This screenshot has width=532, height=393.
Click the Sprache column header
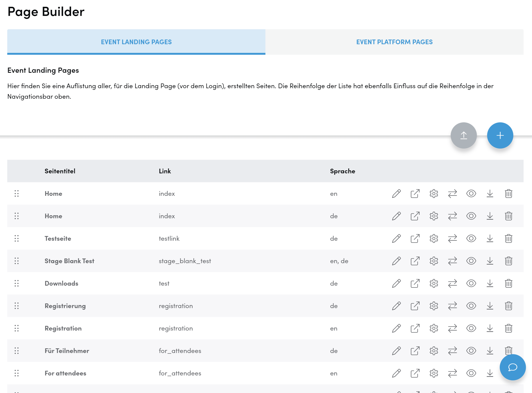tap(343, 171)
